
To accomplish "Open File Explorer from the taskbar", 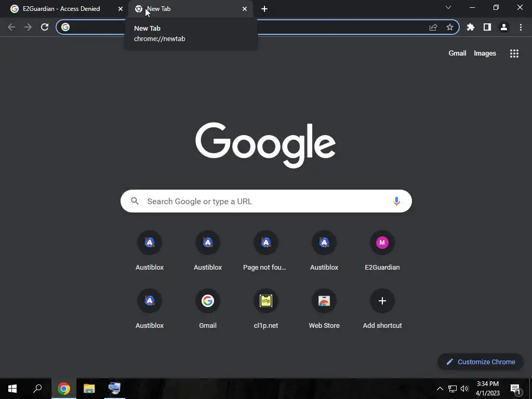I will (89, 389).
